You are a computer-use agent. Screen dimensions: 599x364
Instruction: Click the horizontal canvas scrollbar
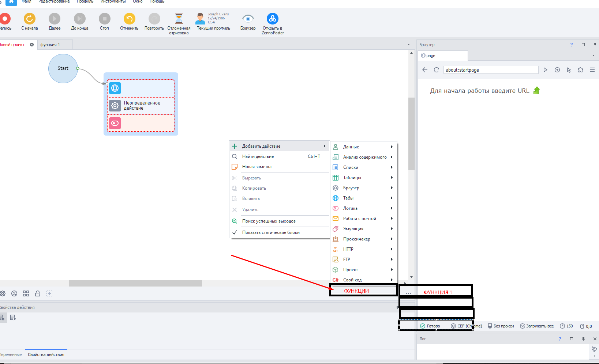pos(135,284)
